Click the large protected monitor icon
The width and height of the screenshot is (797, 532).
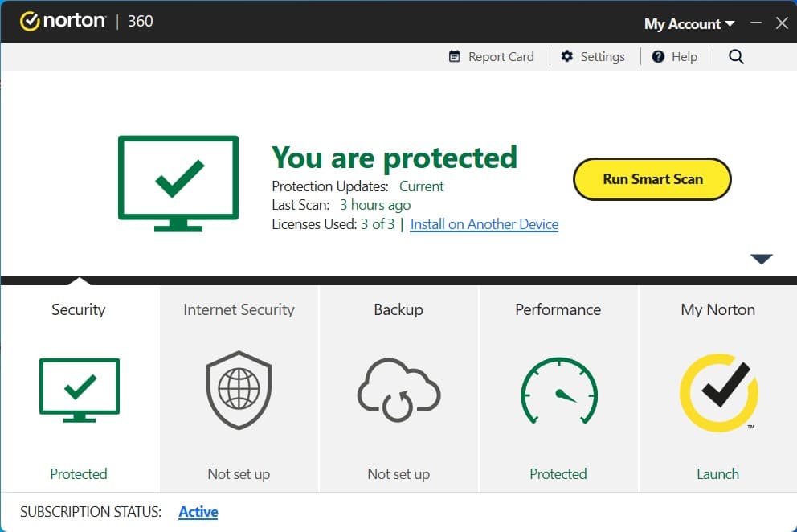point(178,182)
